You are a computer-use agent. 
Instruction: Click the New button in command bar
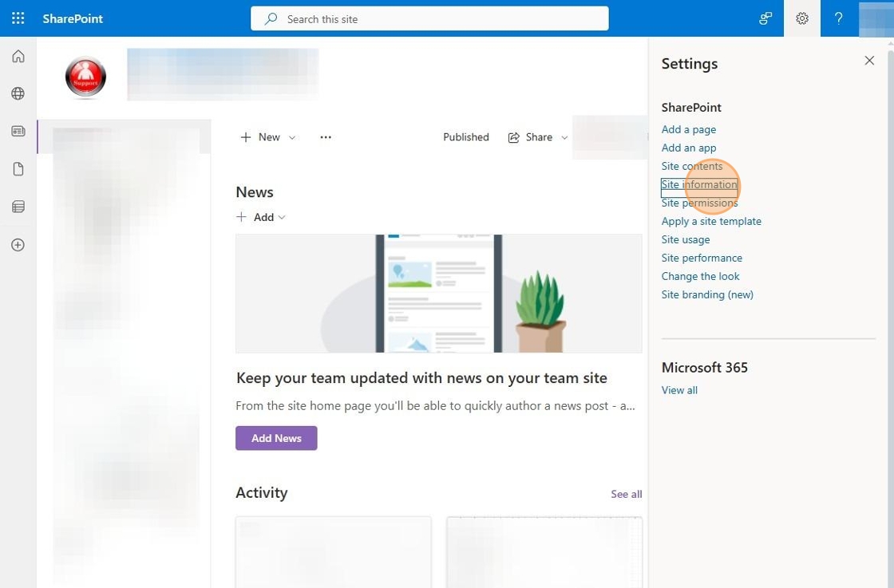(268, 137)
